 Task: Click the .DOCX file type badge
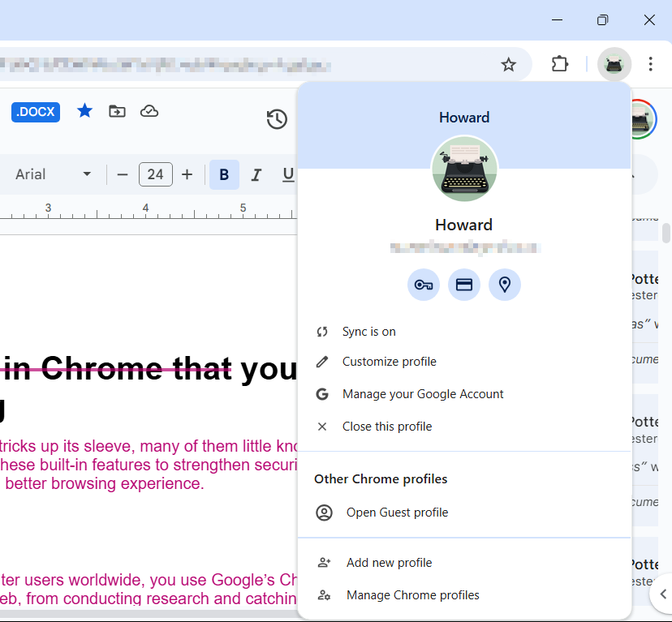(x=35, y=112)
